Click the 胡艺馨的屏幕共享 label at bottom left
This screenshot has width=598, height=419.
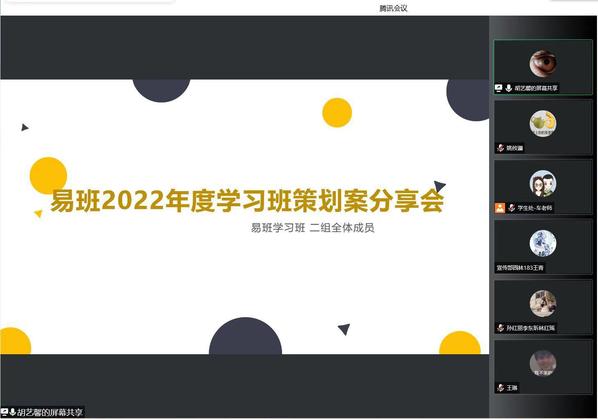[50, 413]
